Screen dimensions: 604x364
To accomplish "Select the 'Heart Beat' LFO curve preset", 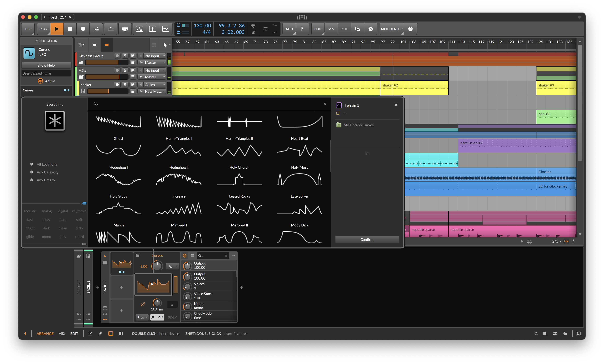I will pyautogui.click(x=299, y=125).
